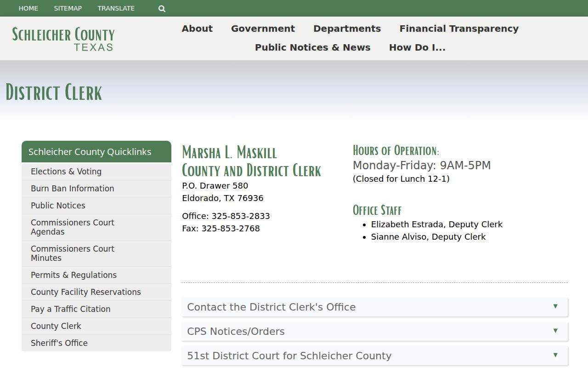Open Public Notices quicklink in sidebar

click(x=96, y=206)
